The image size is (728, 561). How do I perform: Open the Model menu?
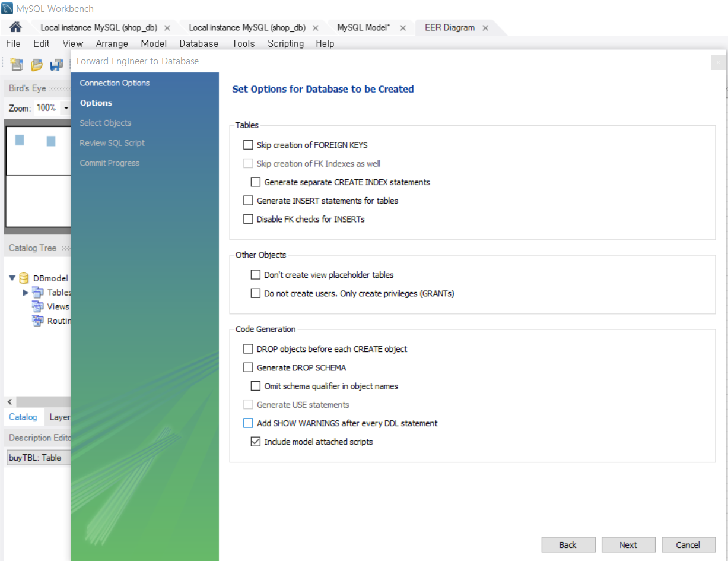pos(154,43)
